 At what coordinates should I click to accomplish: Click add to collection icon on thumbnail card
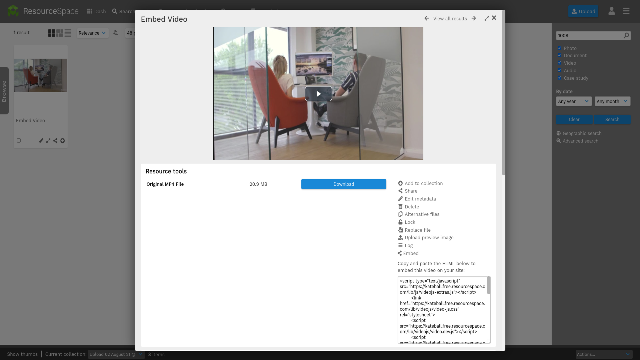62,140
